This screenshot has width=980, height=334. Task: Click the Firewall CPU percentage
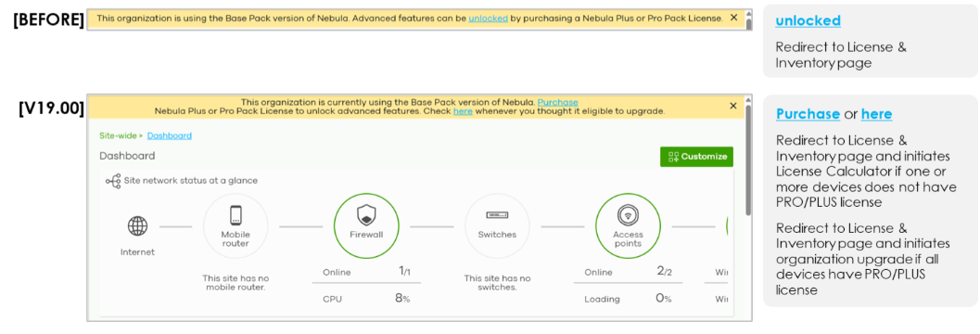click(x=401, y=299)
